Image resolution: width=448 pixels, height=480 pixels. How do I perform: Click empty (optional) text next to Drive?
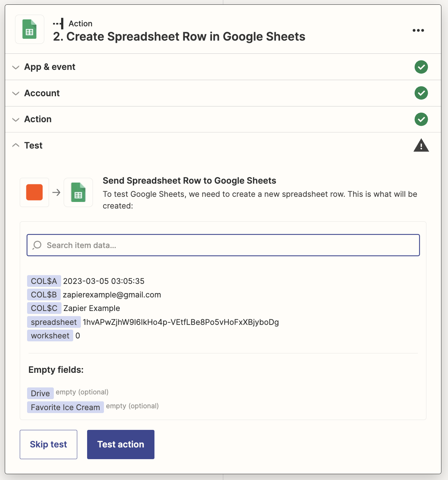tap(82, 392)
